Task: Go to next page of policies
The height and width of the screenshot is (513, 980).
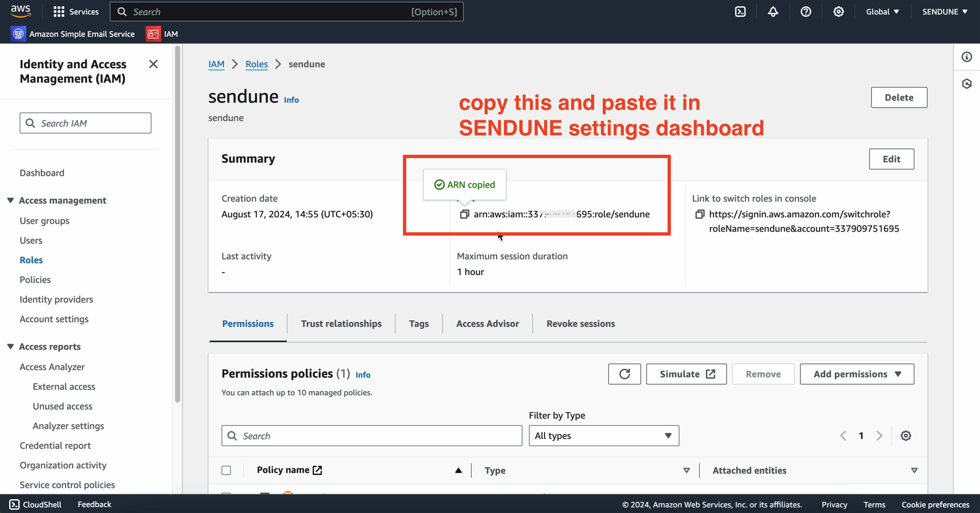Action: 879,436
